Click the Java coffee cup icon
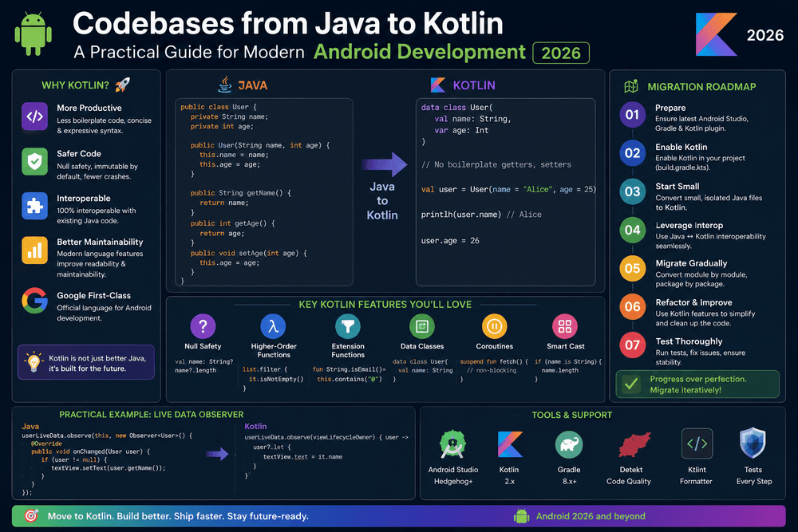The width and height of the screenshot is (798, 532). pos(224,85)
